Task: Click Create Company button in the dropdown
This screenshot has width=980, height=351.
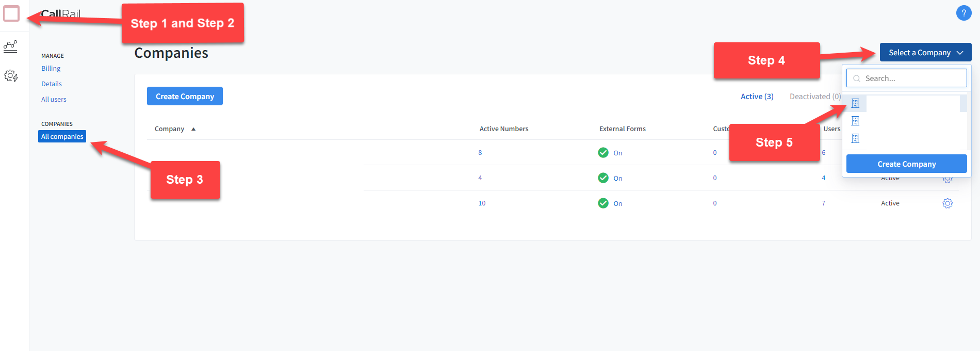Action: coord(906,164)
